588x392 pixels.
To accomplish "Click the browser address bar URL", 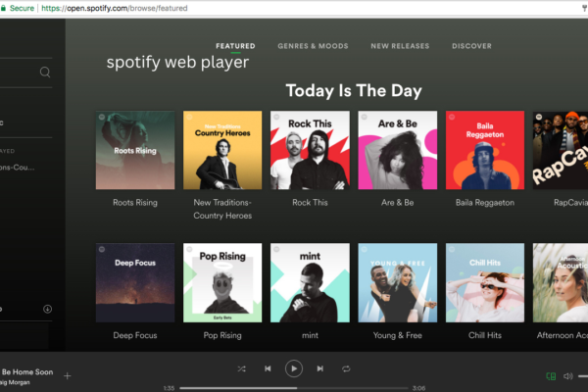I will point(115,8).
